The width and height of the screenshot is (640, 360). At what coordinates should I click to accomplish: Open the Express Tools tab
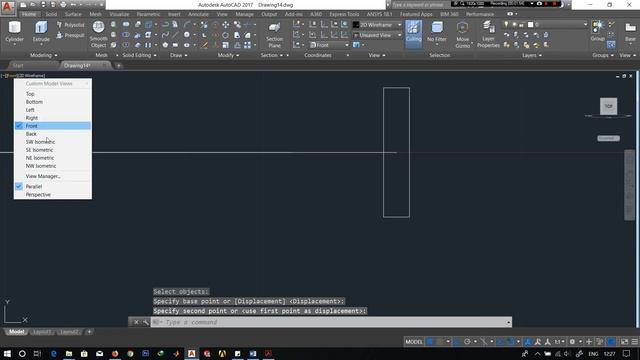click(344, 14)
